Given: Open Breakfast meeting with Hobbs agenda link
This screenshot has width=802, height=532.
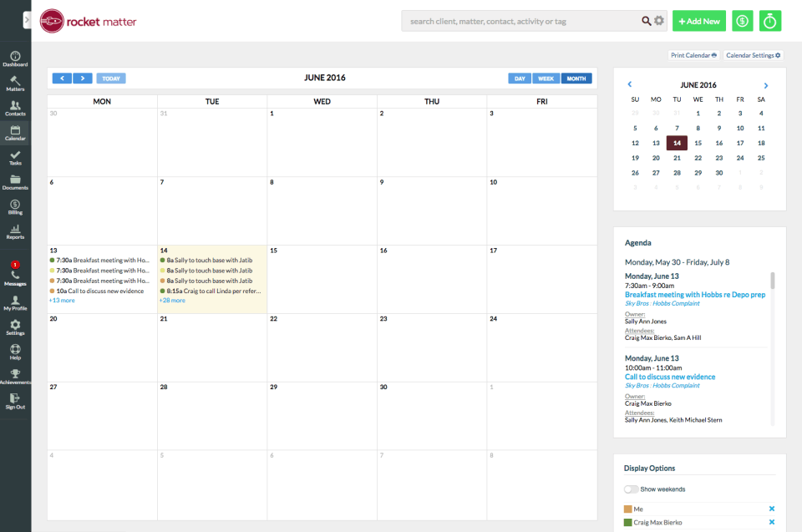Looking at the screenshot, I should tap(694, 295).
